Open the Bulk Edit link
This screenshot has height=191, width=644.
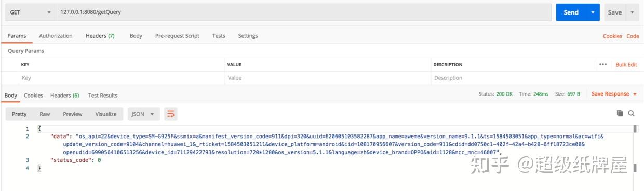[626, 65]
